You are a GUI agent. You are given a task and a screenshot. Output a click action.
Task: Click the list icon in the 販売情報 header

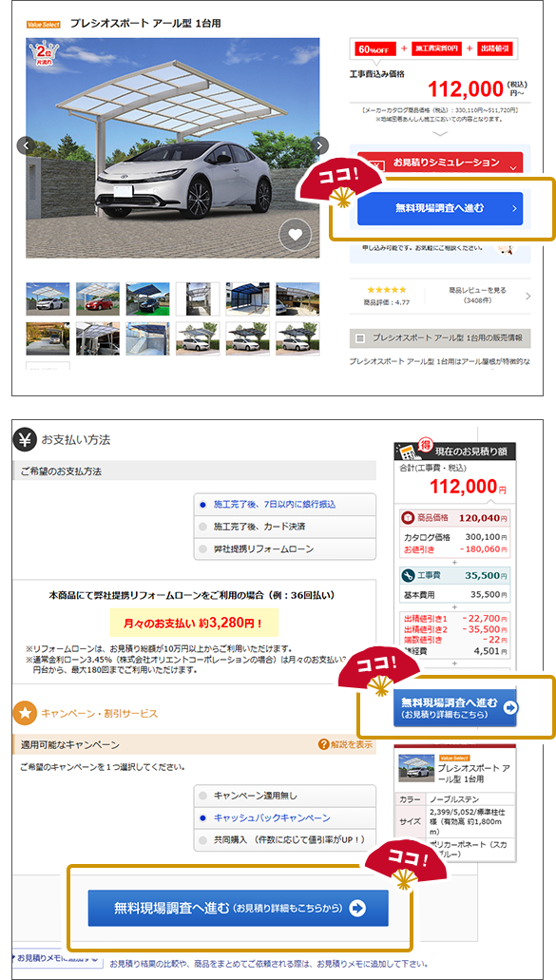360,338
